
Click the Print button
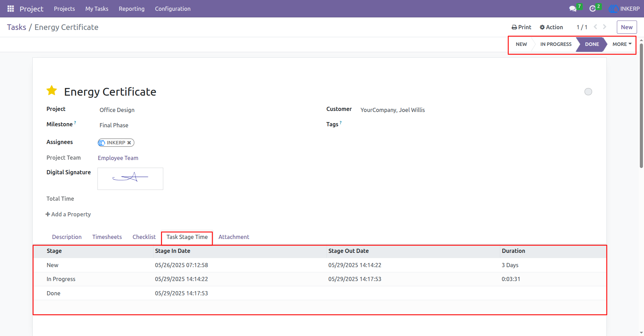click(521, 27)
